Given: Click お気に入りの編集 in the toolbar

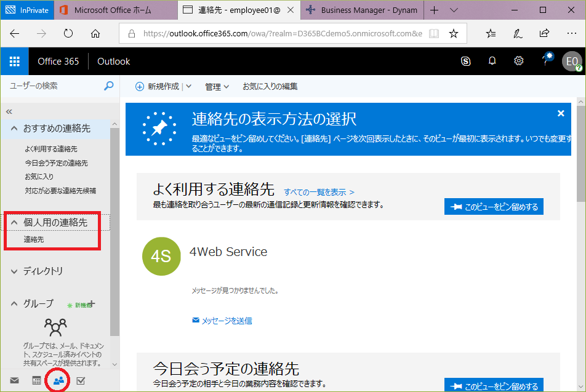Looking at the screenshot, I should (x=270, y=87).
